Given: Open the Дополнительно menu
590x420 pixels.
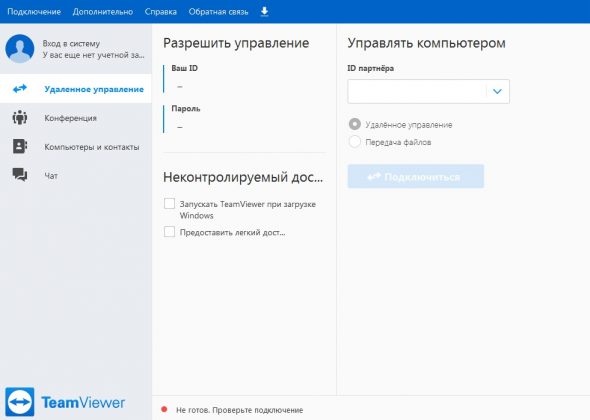Looking at the screenshot, I should pyautogui.click(x=103, y=12).
